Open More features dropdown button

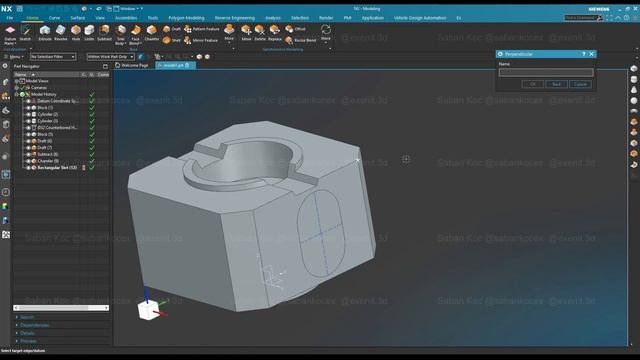[229, 33]
